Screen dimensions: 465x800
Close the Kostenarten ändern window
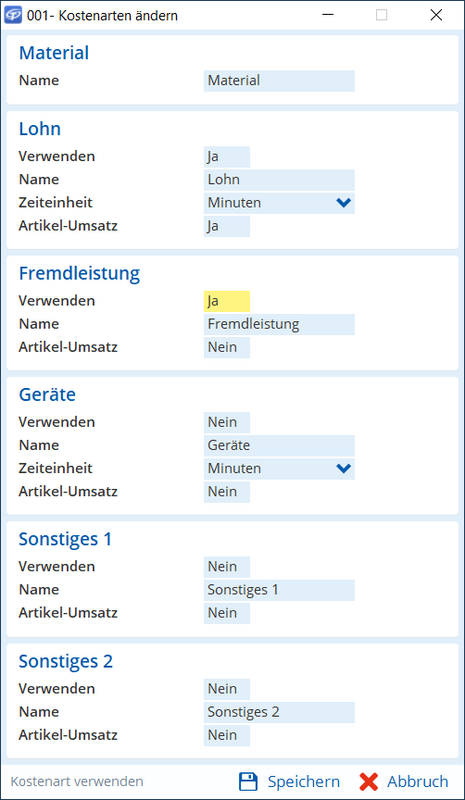tap(436, 15)
